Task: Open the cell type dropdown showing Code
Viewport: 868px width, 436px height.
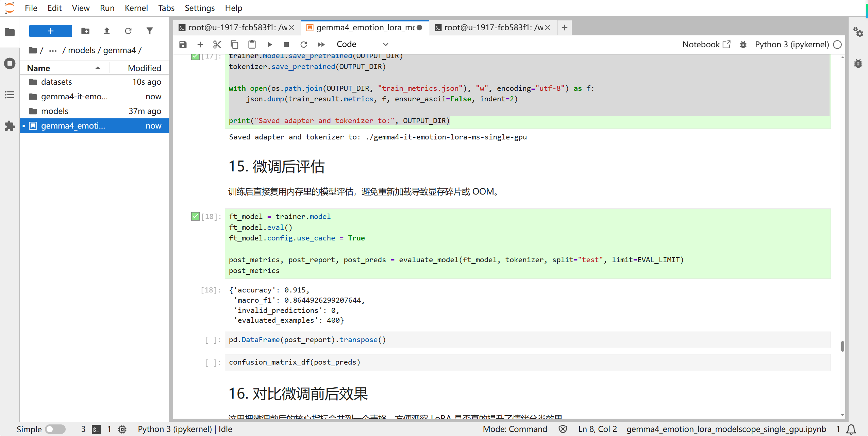Action: pyautogui.click(x=362, y=45)
